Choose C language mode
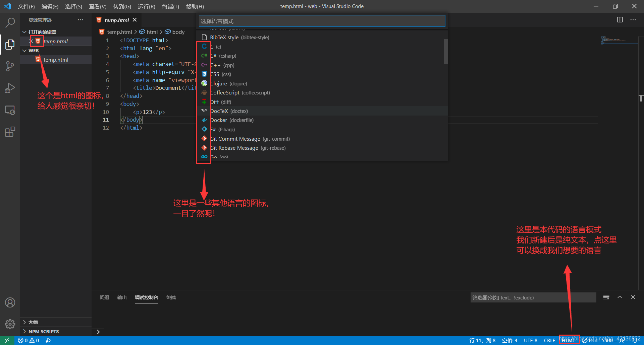The height and width of the screenshot is (345, 644). tap(322, 47)
